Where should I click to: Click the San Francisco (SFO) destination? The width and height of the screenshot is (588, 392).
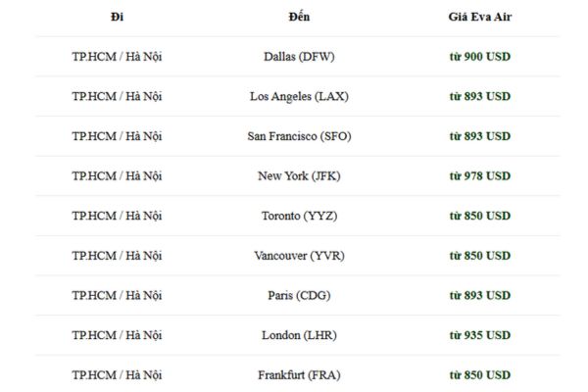click(x=299, y=136)
